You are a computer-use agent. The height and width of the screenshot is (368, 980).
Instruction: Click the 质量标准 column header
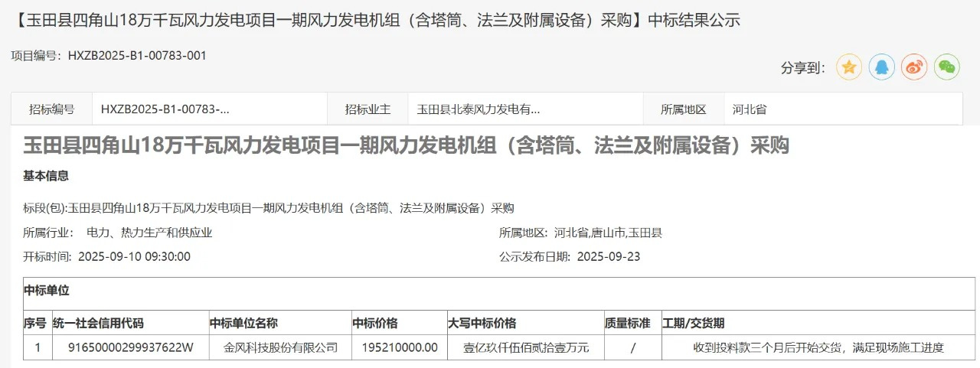tap(632, 323)
